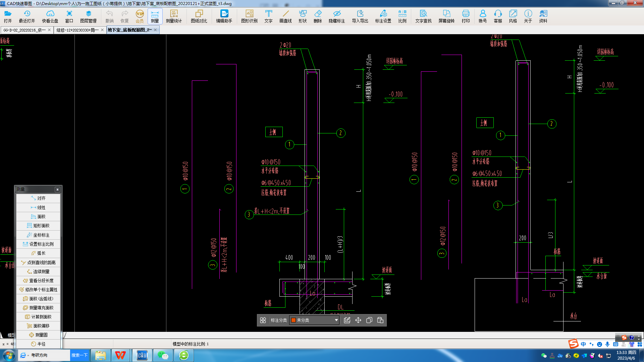Click the 关于 about icon

(x=528, y=16)
